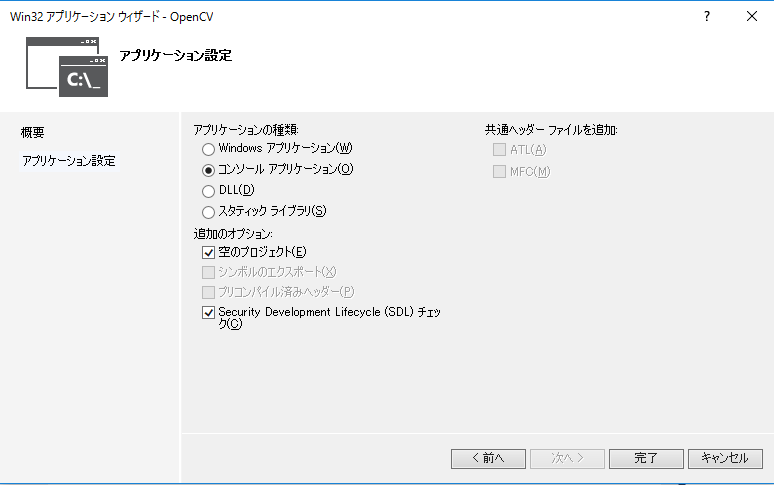Click the アプリケーション設定 header title
Image resolution: width=774 pixels, height=485 pixels.
pos(175,56)
